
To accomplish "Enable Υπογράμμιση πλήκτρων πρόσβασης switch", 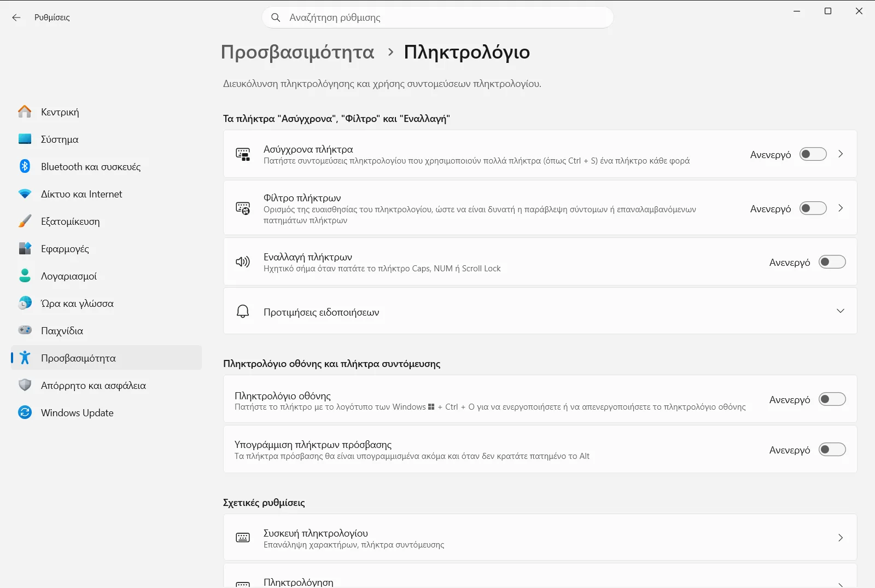I will pos(832,450).
